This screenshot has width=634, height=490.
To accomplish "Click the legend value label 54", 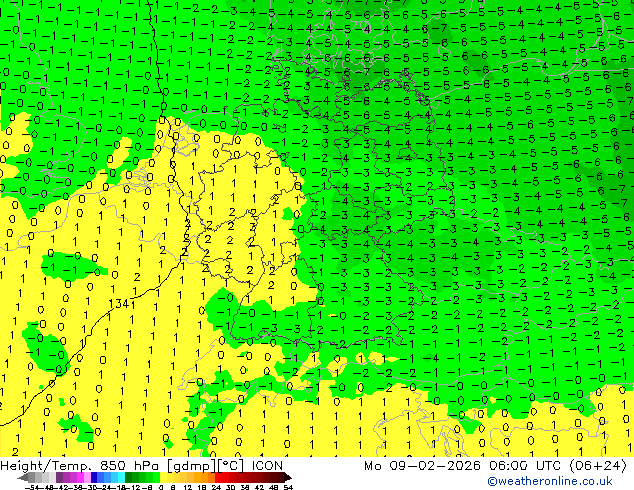I will pos(288,487).
